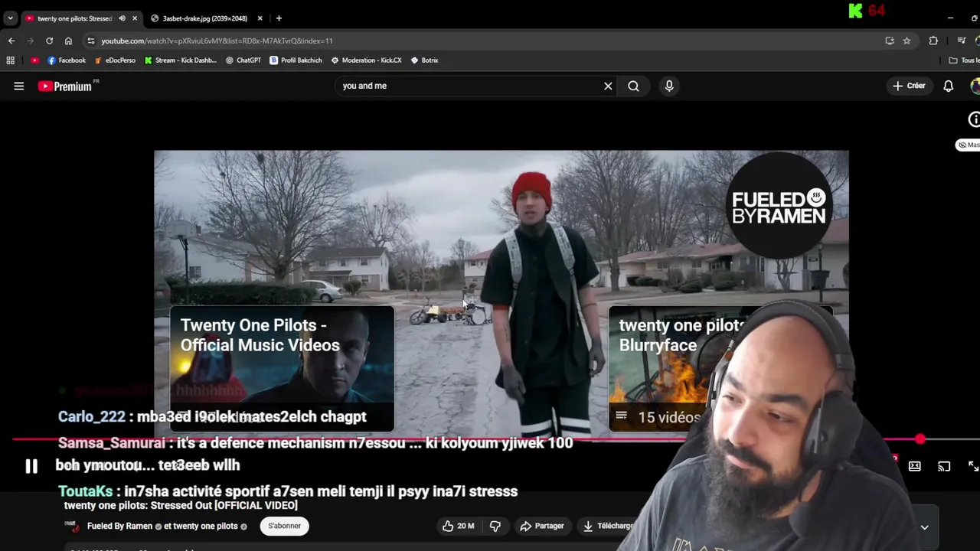
Task: Close the 3asbet-drake.jpg tab
Action: 260,18
